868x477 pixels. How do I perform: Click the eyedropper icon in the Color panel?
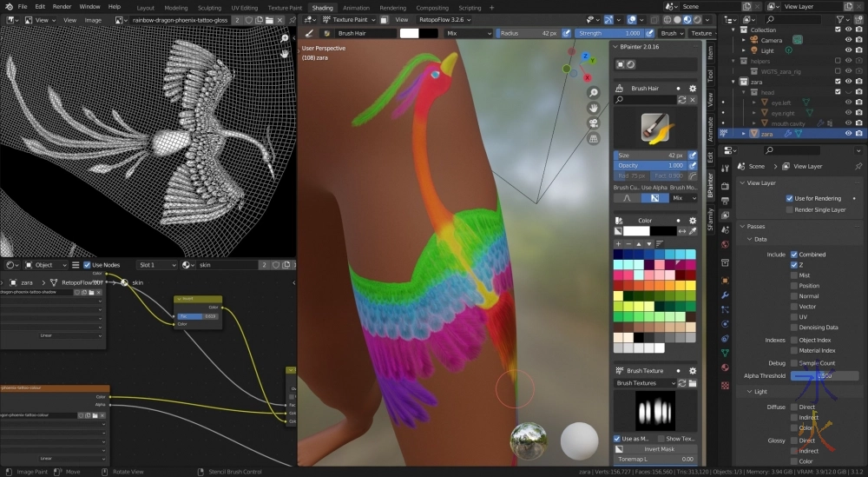coord(693,231)
